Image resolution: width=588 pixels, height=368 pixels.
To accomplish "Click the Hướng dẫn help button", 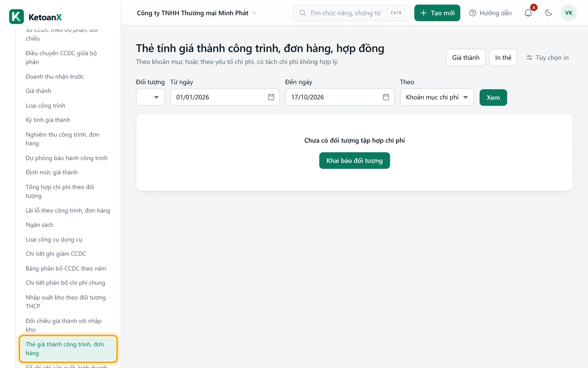I will (490, 13).
